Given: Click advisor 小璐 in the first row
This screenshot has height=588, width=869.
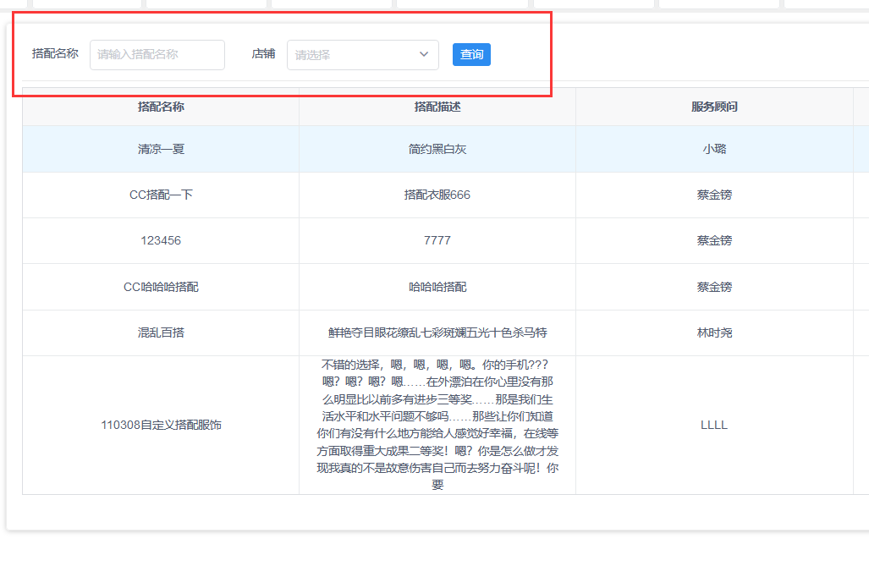Looking at the screenshot, I should click(714, 149).
